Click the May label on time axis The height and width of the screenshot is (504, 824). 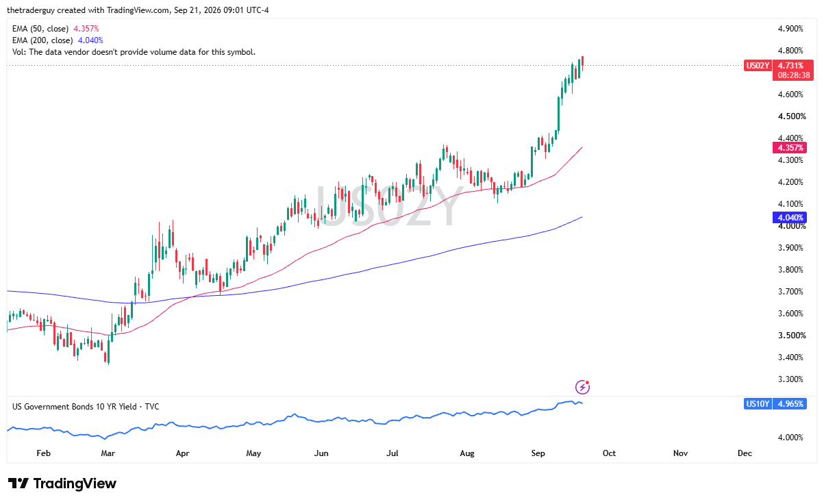[x=253, y=453]
